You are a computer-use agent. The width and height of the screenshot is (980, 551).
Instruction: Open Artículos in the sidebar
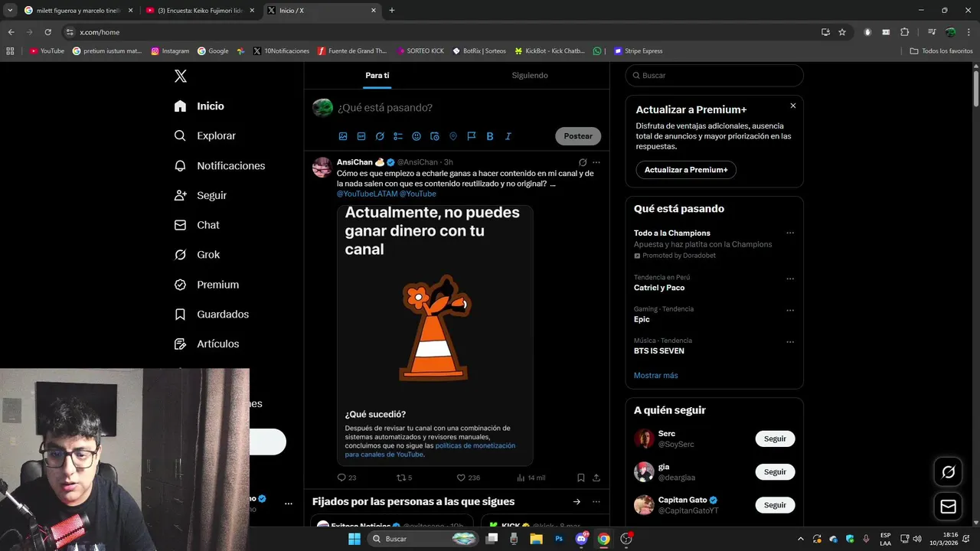[206, 344]
